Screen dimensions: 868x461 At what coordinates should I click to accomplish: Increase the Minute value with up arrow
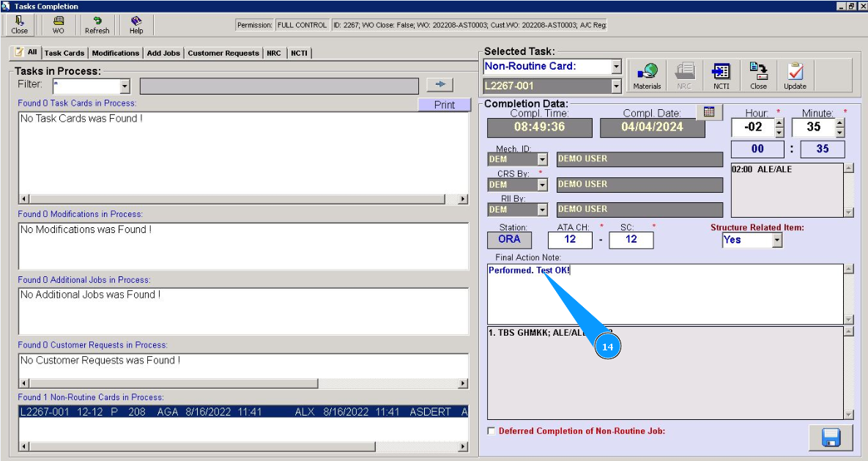[840, 123]
